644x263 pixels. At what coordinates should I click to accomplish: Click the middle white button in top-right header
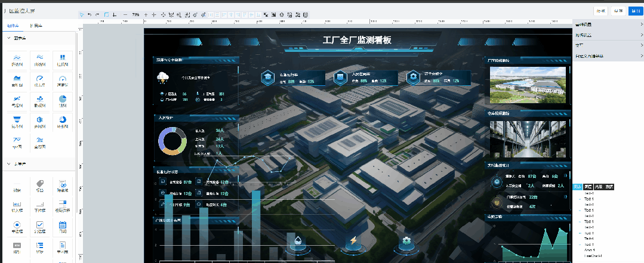pyautogui.click(x=618, y=11)
